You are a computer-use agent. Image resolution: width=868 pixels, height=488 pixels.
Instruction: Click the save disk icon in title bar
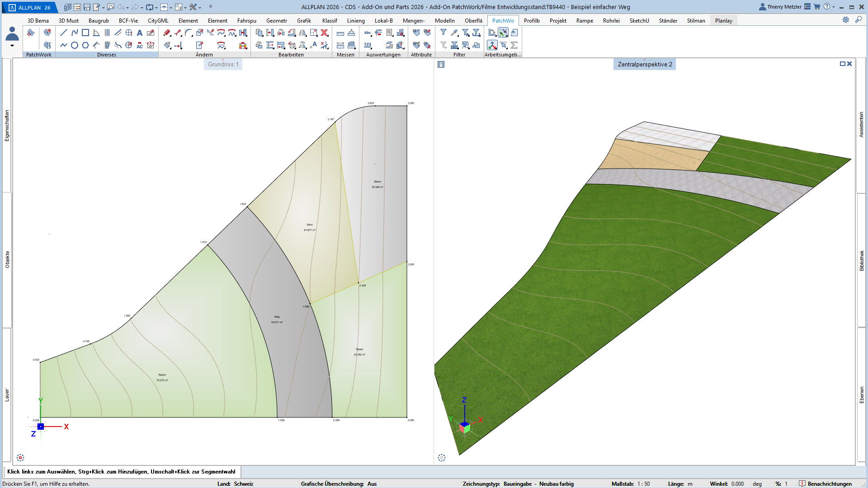click(x=87, y=7)
